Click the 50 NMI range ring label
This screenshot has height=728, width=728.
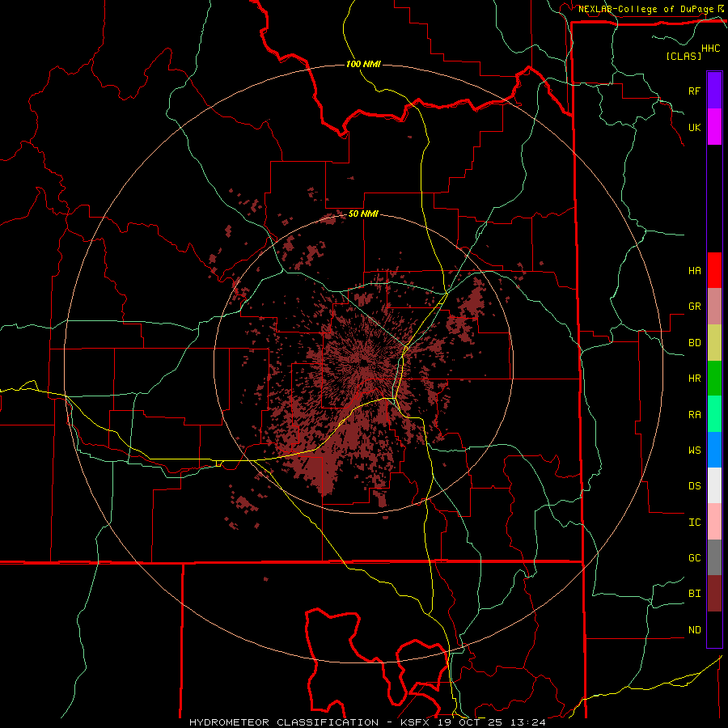[363, 214]
